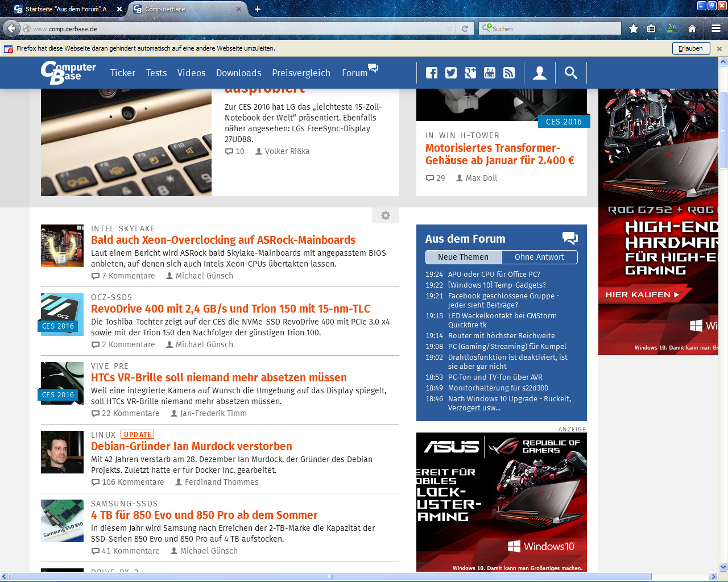Select the Neue Themen tab
The width and height of the screenshot is (728, 582).
coord(464,257)
